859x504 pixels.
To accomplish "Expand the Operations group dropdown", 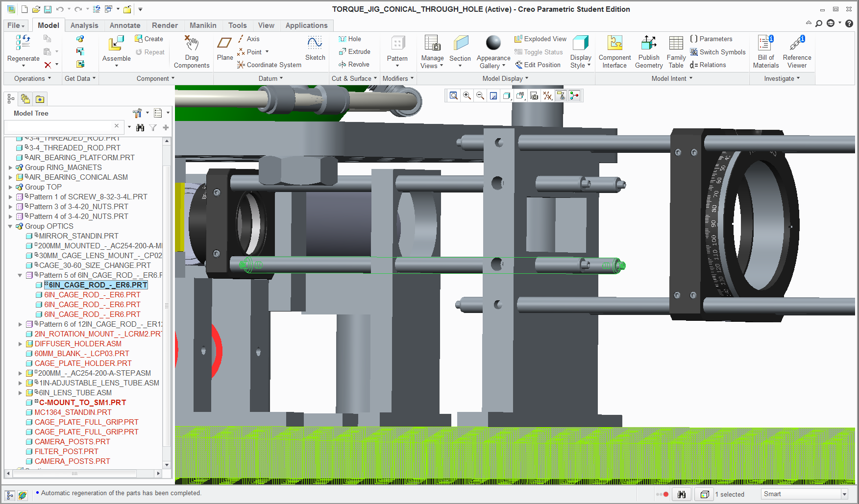I will [32, 78].
